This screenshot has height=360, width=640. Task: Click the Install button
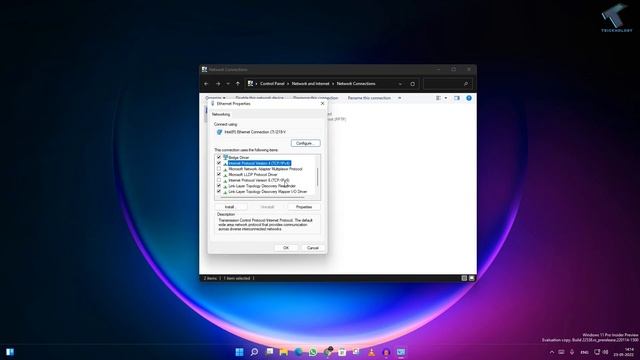click(230, 207)
